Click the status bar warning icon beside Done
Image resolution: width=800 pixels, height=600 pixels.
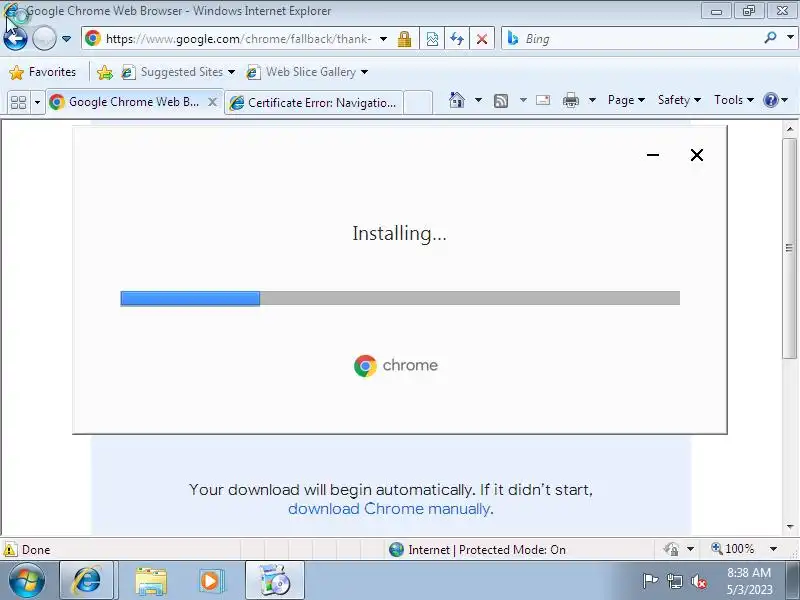[x=10, y=549]
